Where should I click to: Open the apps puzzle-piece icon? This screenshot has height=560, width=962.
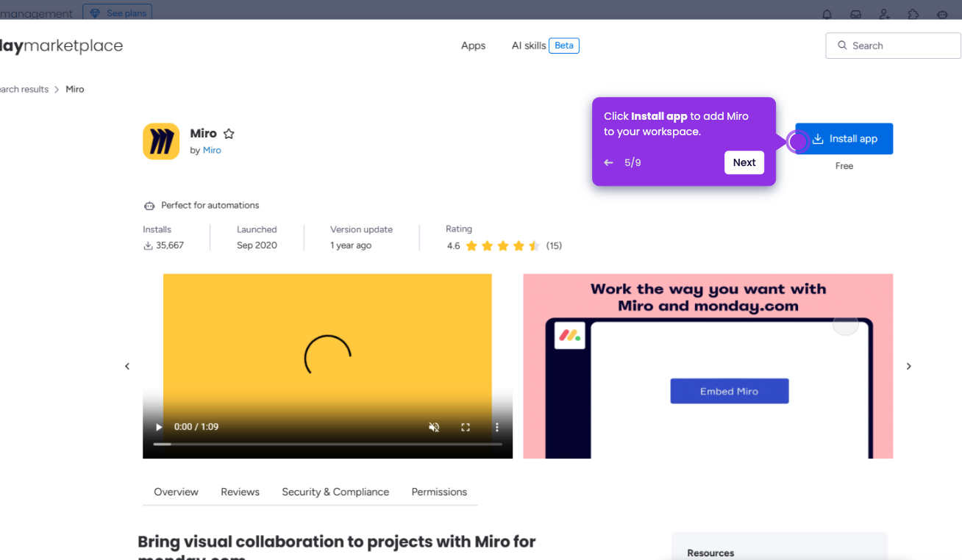click(x=913, y=14)
